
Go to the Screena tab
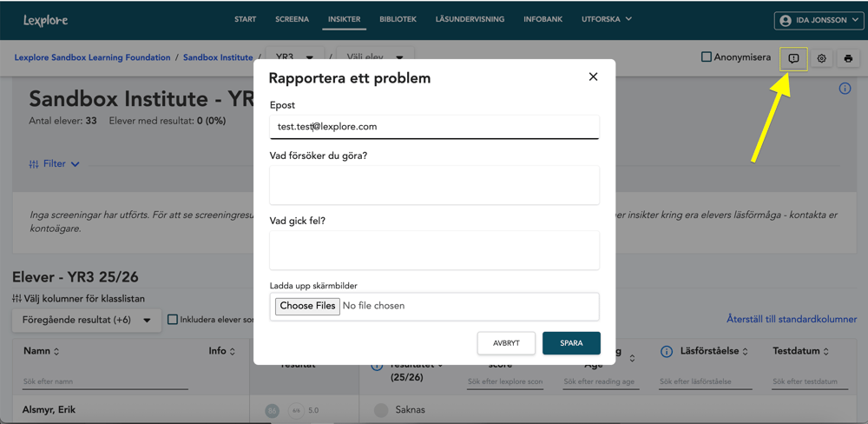click(x=292, y=19)
